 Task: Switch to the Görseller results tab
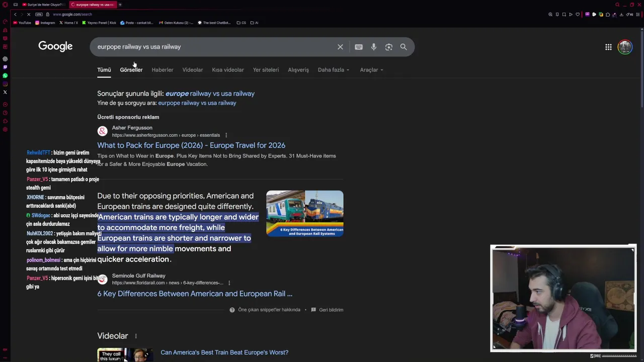tap(131, 70)
